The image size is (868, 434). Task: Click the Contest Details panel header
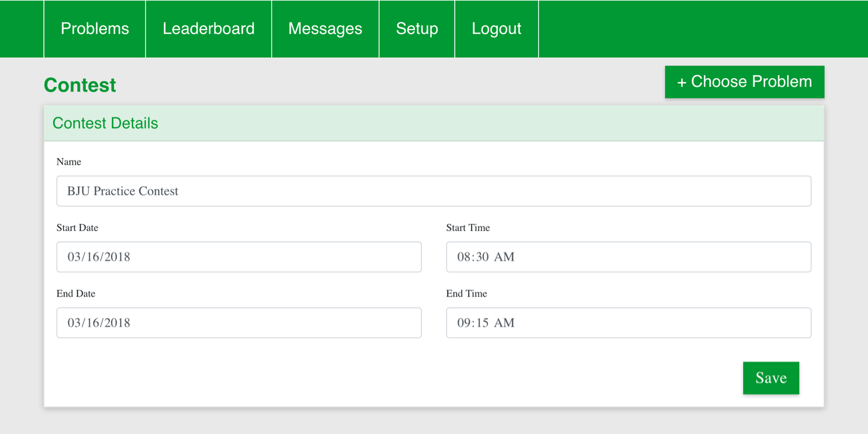(x=105, y=123)
